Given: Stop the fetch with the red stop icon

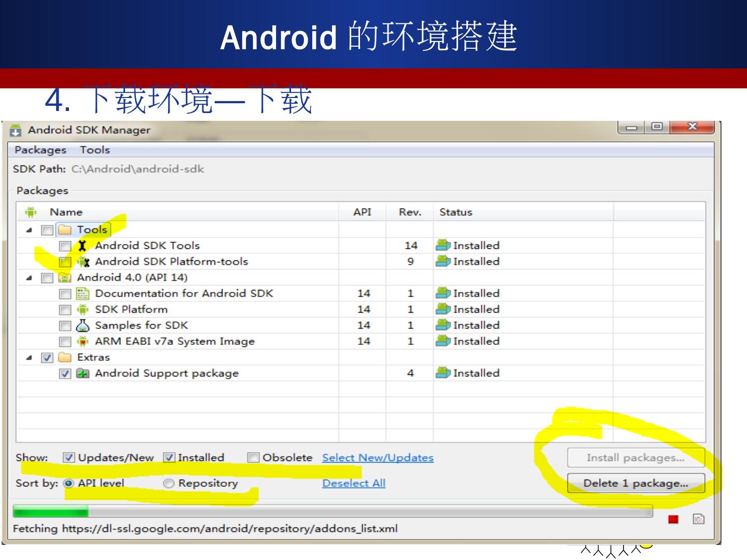Looking at the screenshot, I should [x=673, y=519].
